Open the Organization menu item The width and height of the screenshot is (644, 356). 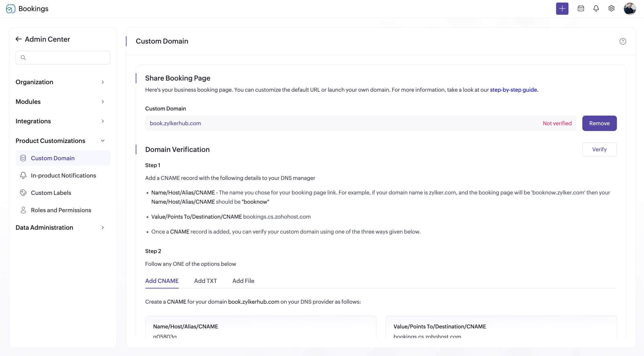point(34,82)
